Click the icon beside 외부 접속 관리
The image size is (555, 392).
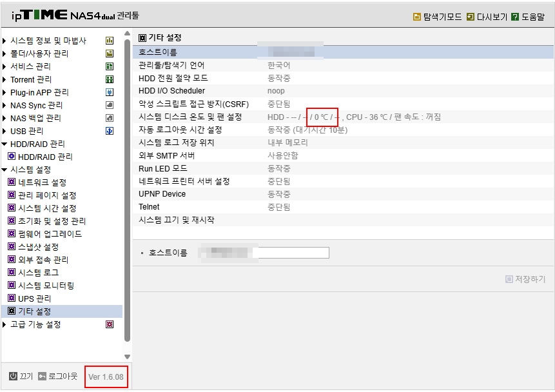[12, 259]
